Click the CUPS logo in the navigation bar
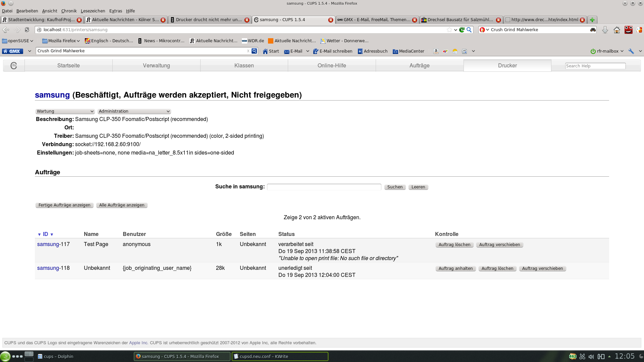Screen dimensions: 644x362 (14, 66)
